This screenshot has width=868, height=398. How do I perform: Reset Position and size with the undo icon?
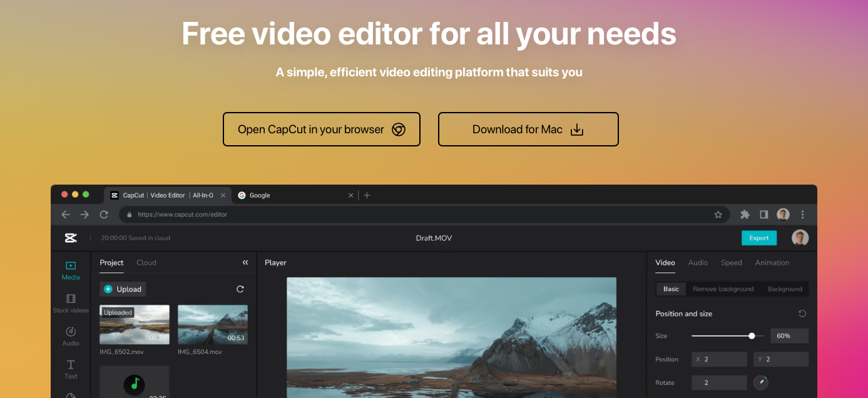(802, 314)
